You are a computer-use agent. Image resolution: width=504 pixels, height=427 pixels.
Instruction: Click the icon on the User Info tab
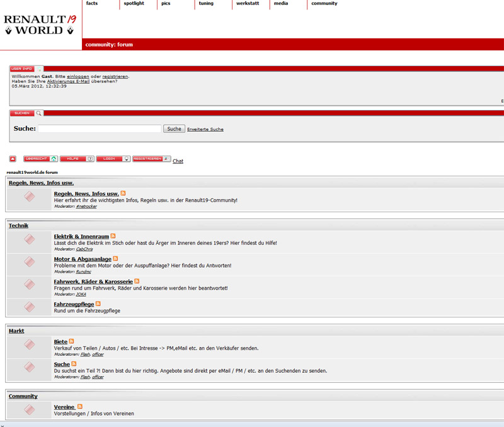click(x=39, y=69)
